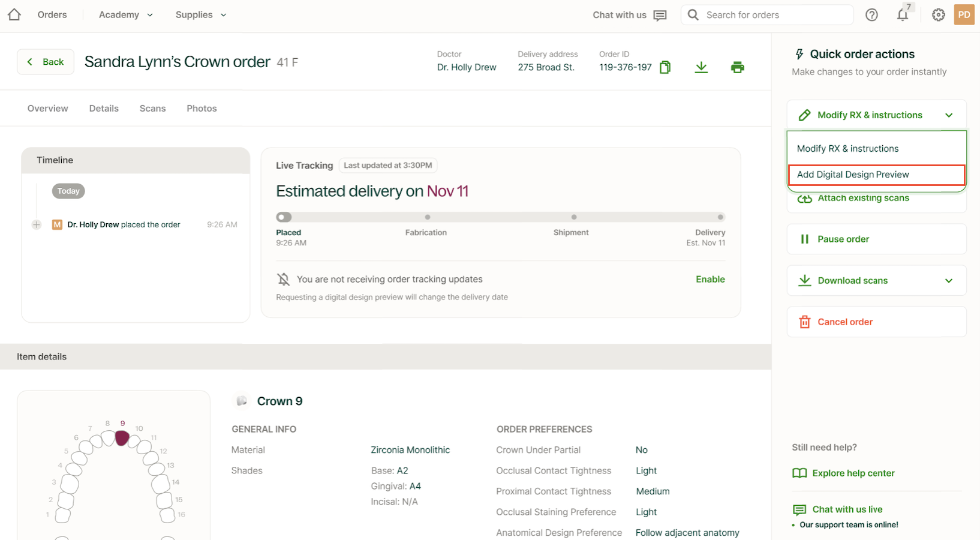Open settings gear icon
The image size is (980, 540).
(x=938, y=15)
